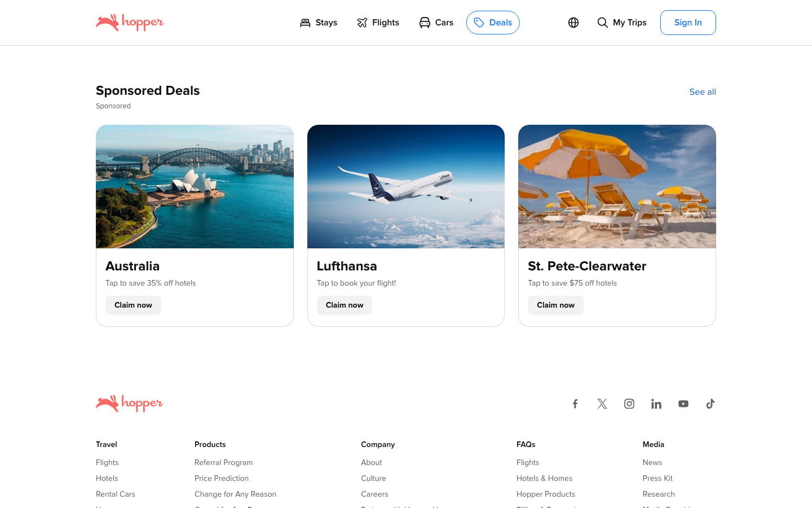Open News link under Media
Screen dimensions: 812x508
tap(652, 462)
